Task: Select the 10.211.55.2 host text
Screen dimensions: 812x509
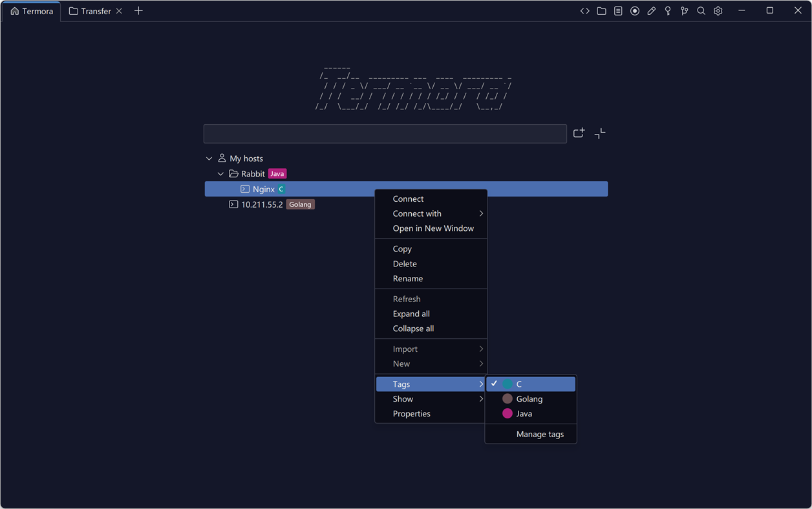Action: (x=262, y=204)
